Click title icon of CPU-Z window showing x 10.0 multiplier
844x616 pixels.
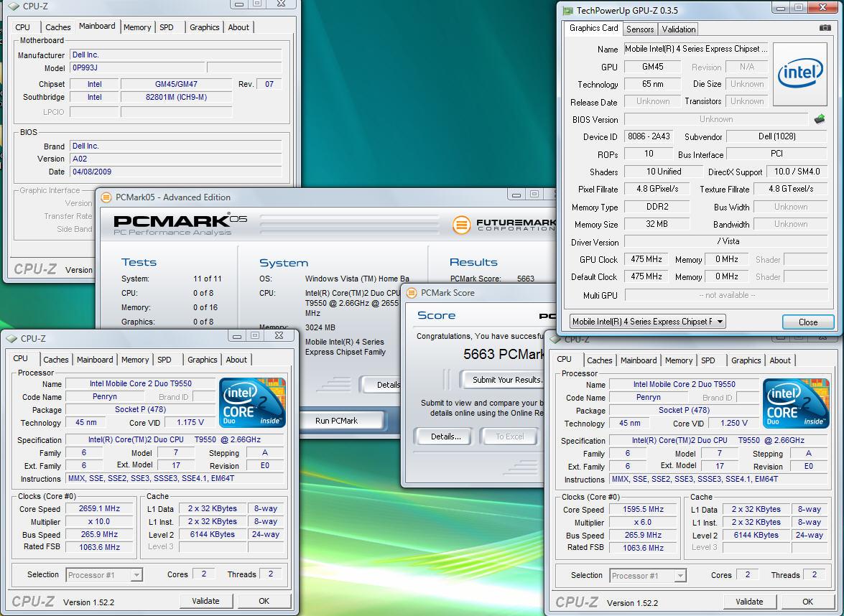point(11,338)
